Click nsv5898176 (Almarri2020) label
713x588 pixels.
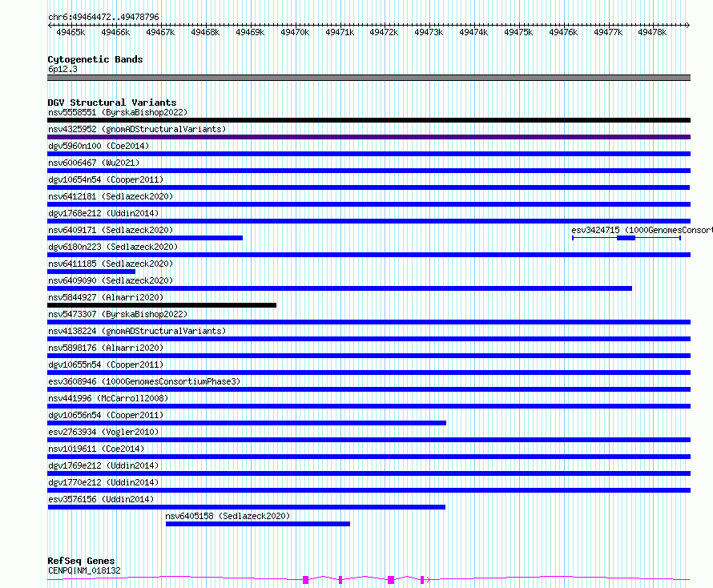click(106, 348)
